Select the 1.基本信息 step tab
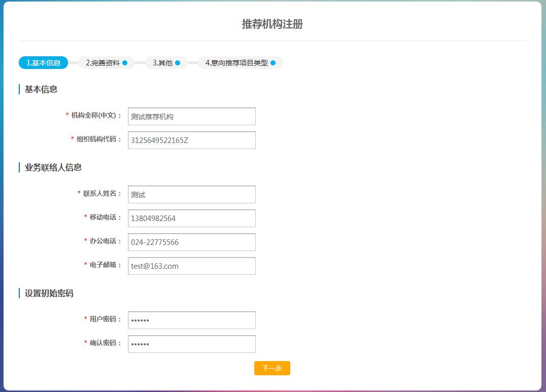The height and width of the screenshot is (392, 546). click(x=44, y=63)
